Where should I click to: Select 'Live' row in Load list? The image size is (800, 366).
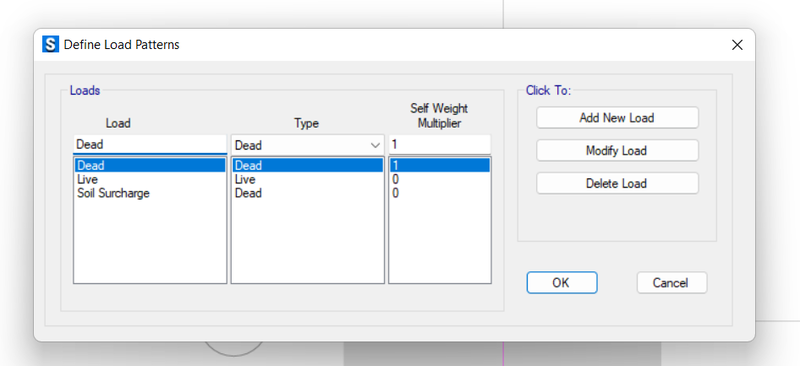pyautogui.click(x=150, y=180)
